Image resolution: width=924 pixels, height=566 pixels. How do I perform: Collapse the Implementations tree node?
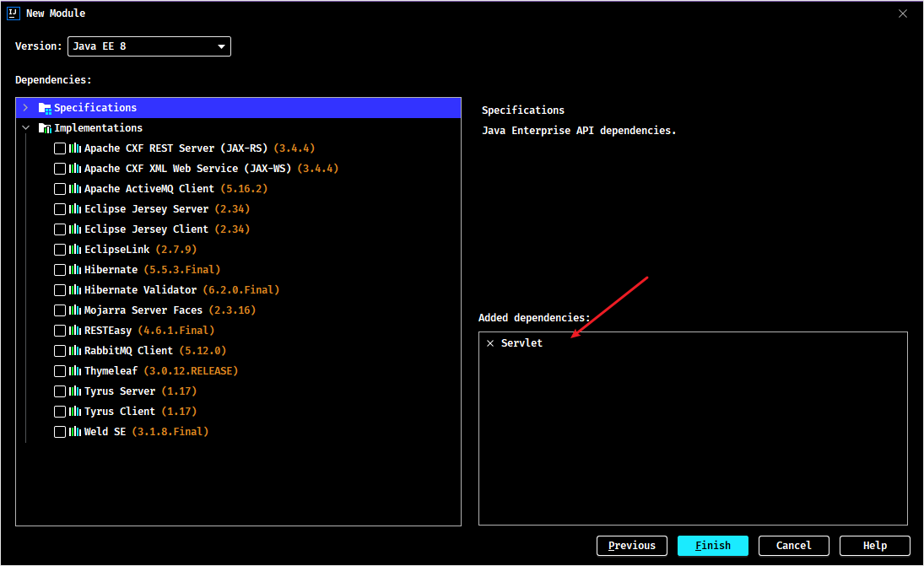25,128
